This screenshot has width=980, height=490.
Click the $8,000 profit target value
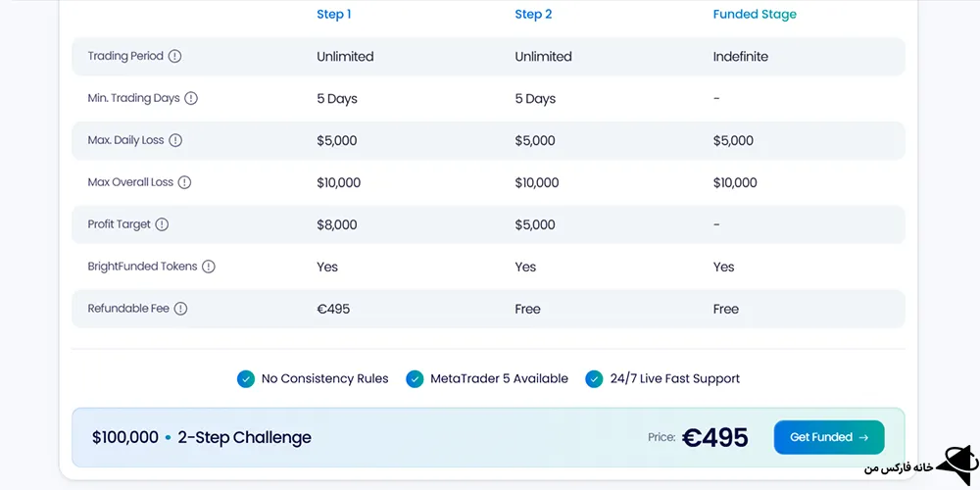point(337,224)
